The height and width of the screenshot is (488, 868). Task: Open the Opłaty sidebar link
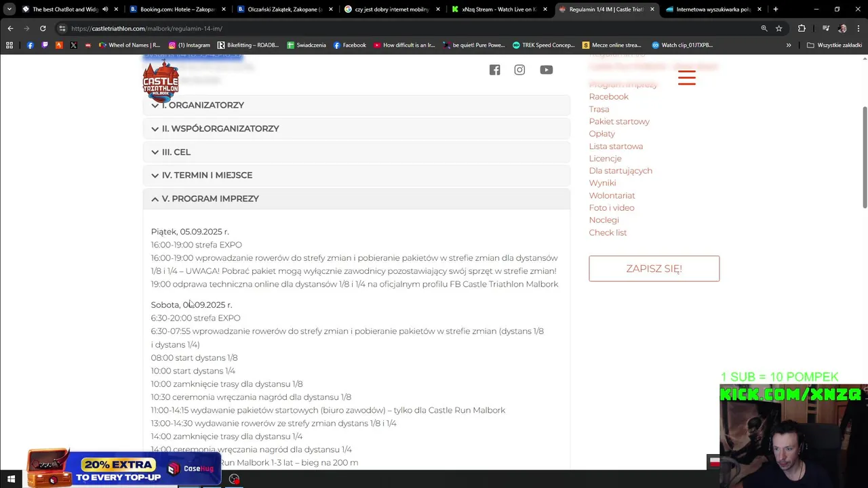click(601, 134)
